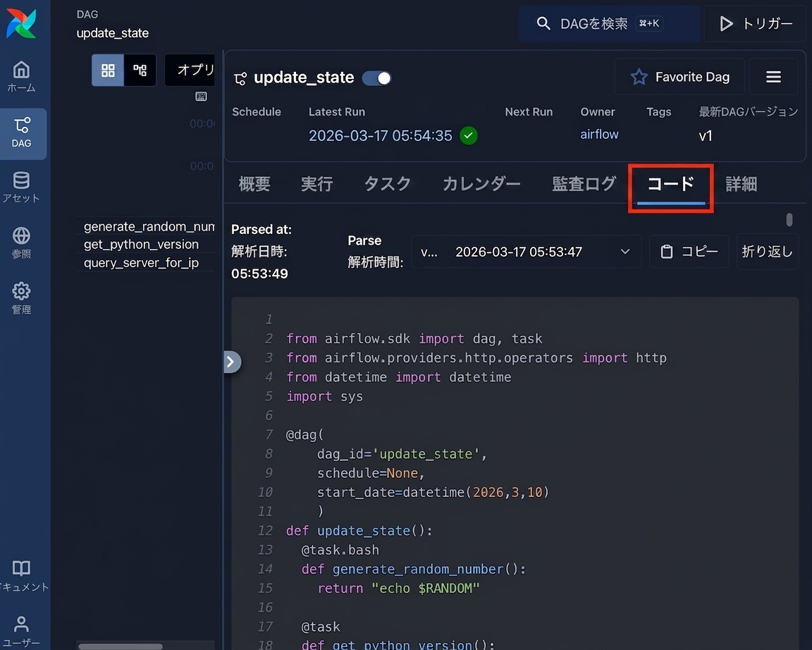Screen dimensions: 812x650
Task: Click the コピー button
Action: [x=689, y=252]
